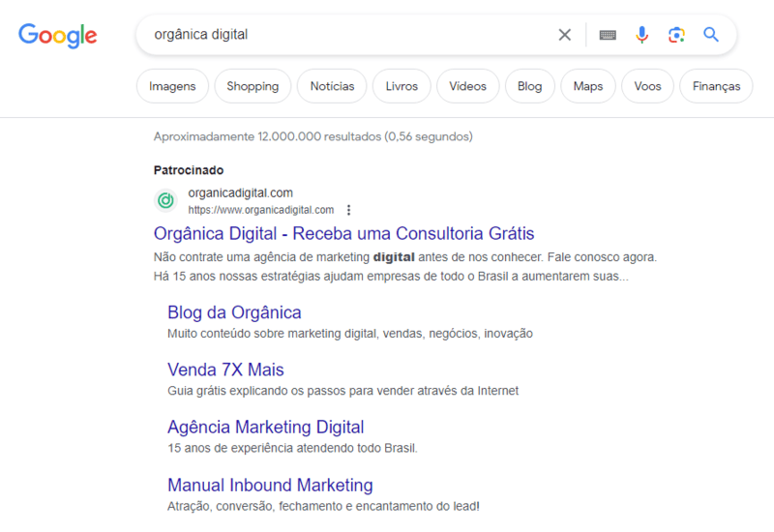Image resolution: width=774 pixels, height=532 pixels.
Task: Start voice search with microphone icon
Action: 641,35
